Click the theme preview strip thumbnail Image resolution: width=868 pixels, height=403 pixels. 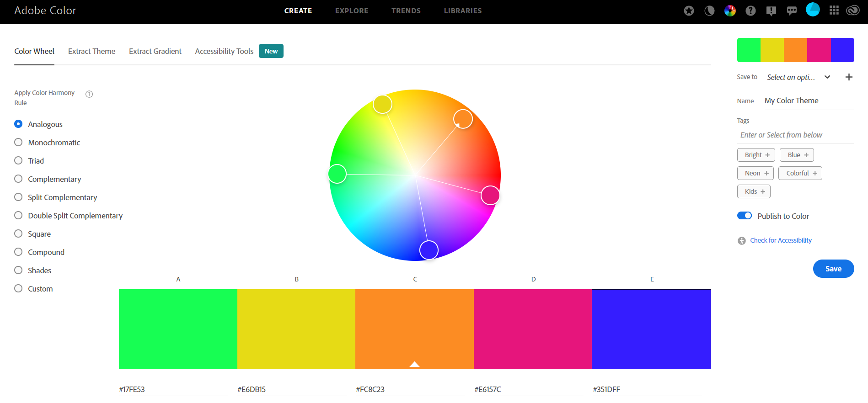pos(795,50)
